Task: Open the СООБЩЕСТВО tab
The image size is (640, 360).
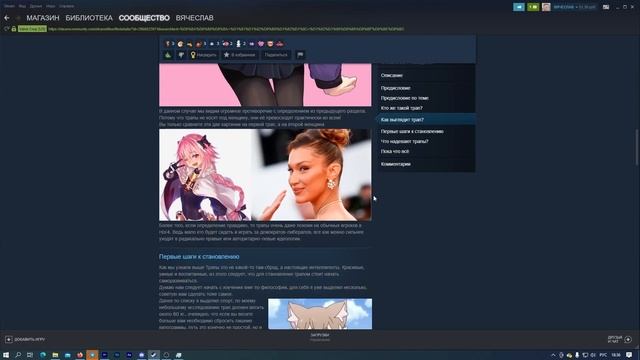Action: coord(144,18)
